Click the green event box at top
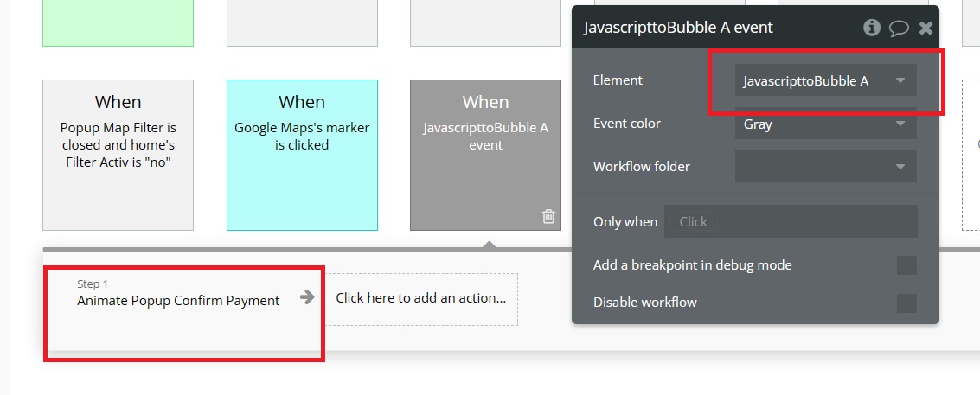The height and width of the screenshot is (395, 980). tap(118, 23)
